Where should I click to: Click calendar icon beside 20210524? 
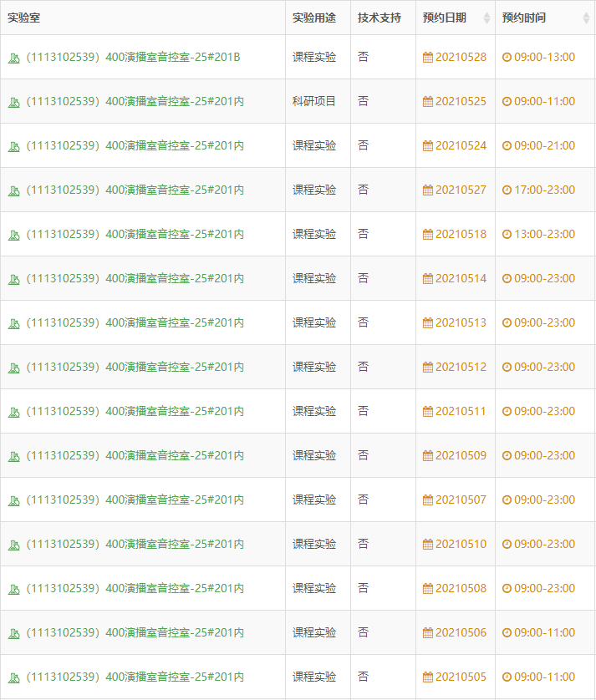coord(428,146)
